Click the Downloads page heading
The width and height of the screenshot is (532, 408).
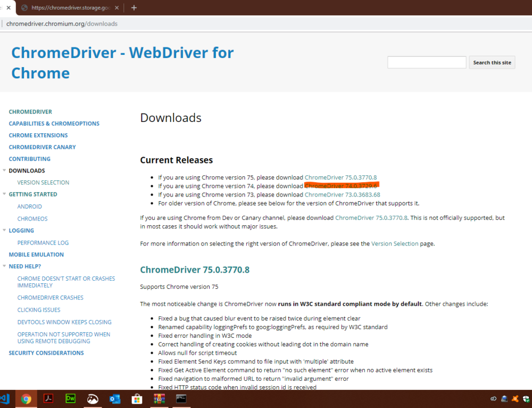click(171, 118)
